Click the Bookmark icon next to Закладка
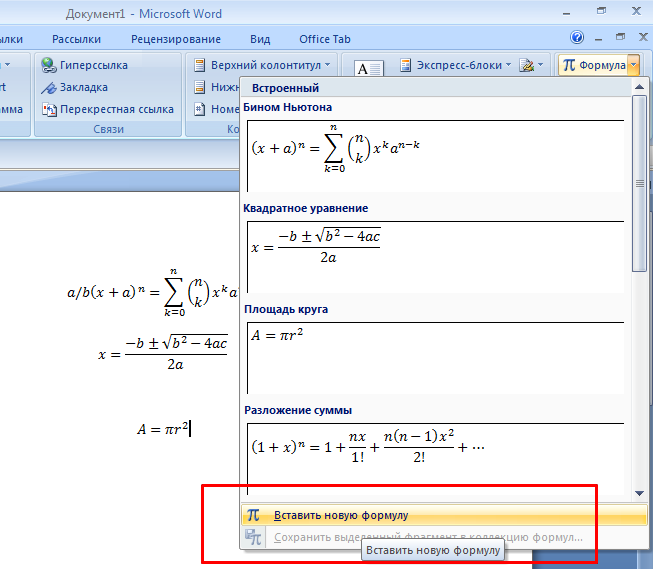This screenshot has height=569, width=653. [49, 87]
